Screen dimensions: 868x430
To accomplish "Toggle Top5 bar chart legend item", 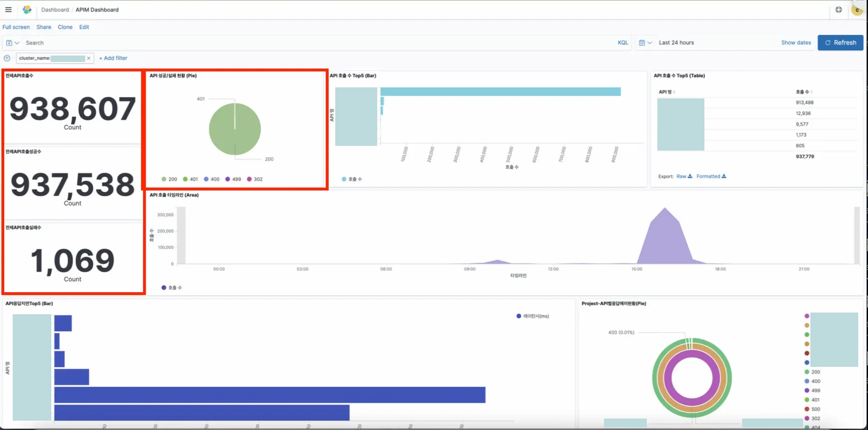I will pos(351,179).
